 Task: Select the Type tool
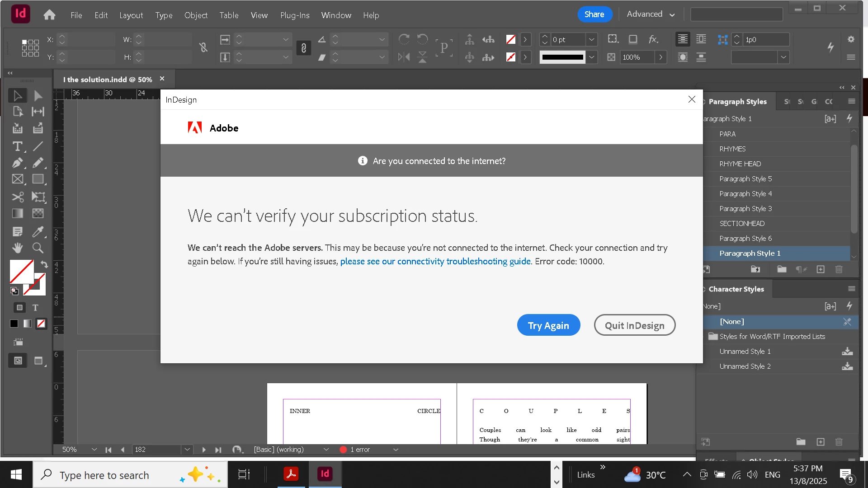17,146
